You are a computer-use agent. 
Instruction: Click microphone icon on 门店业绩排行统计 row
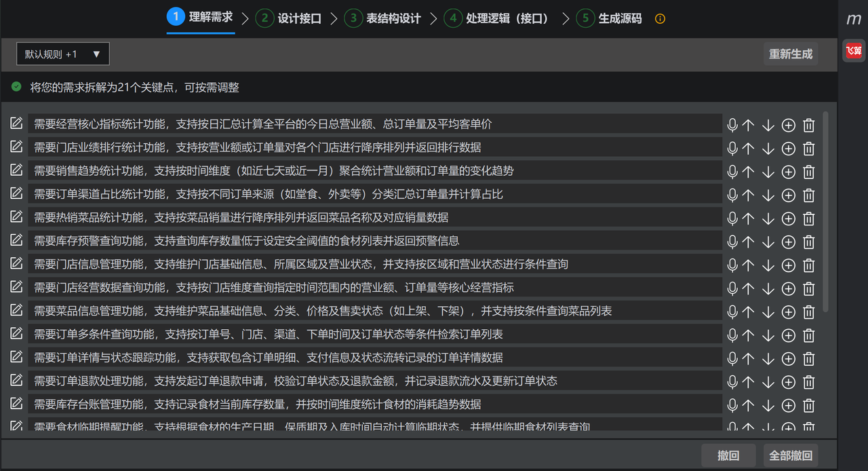tap(732, 149)
